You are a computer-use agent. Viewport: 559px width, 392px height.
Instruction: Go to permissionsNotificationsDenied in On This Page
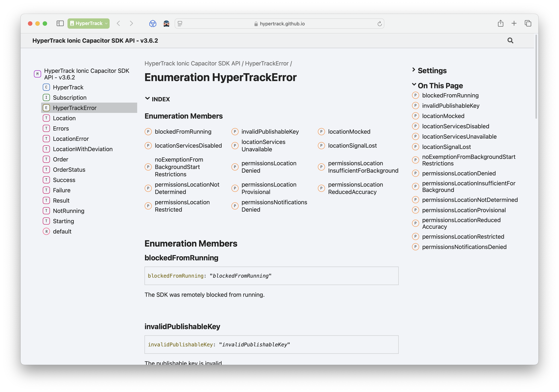[x=464, y=247]
